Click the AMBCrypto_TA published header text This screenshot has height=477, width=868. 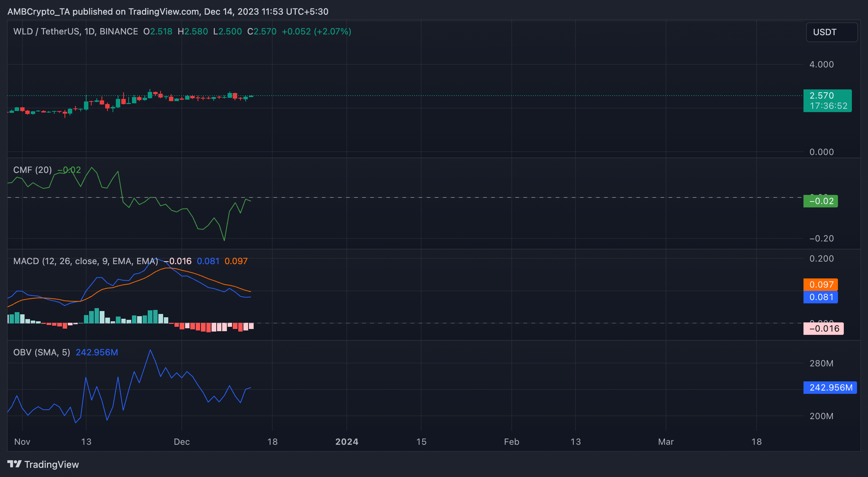(x=168, y=12)
